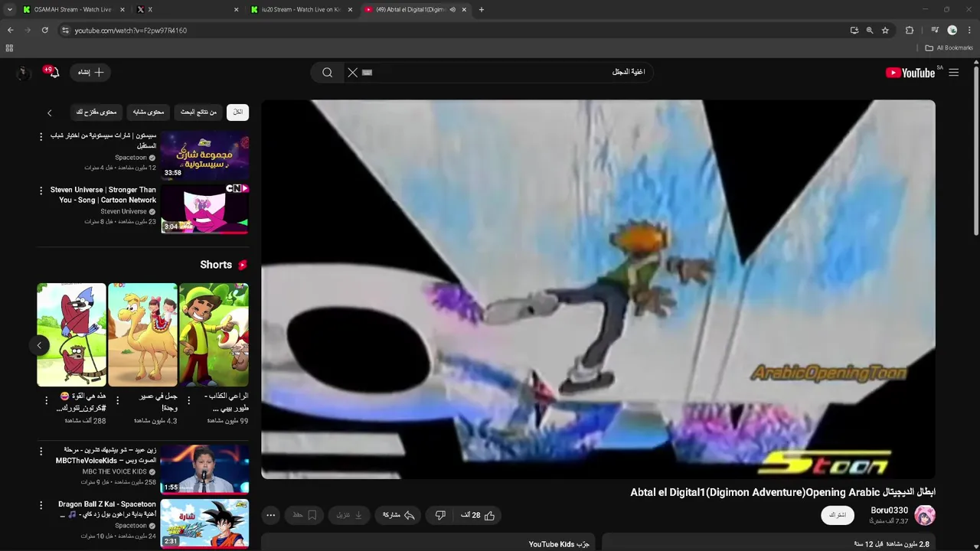Click the video title Abtal el Digital1
Viewport: 980px width, 551px height.
782,492
